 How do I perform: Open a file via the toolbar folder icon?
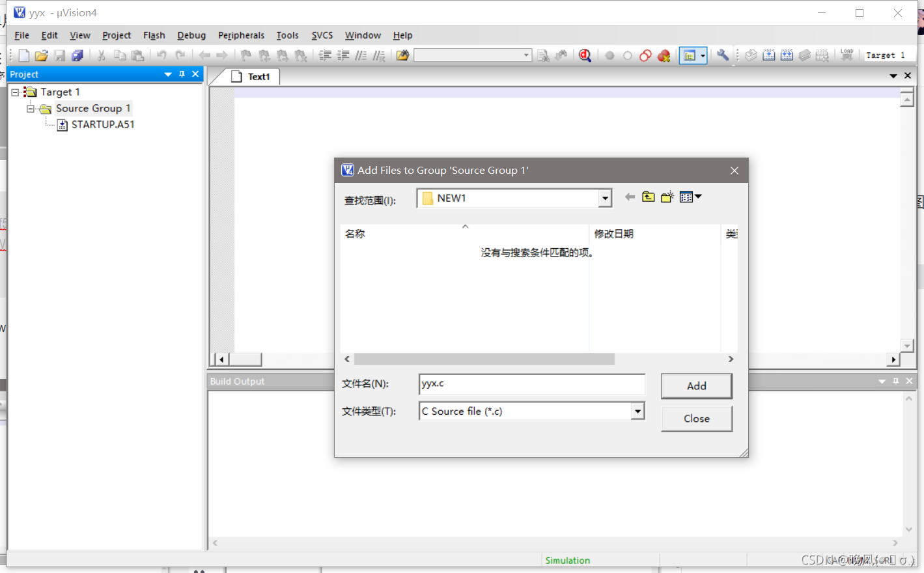click(x=41, y=56)
